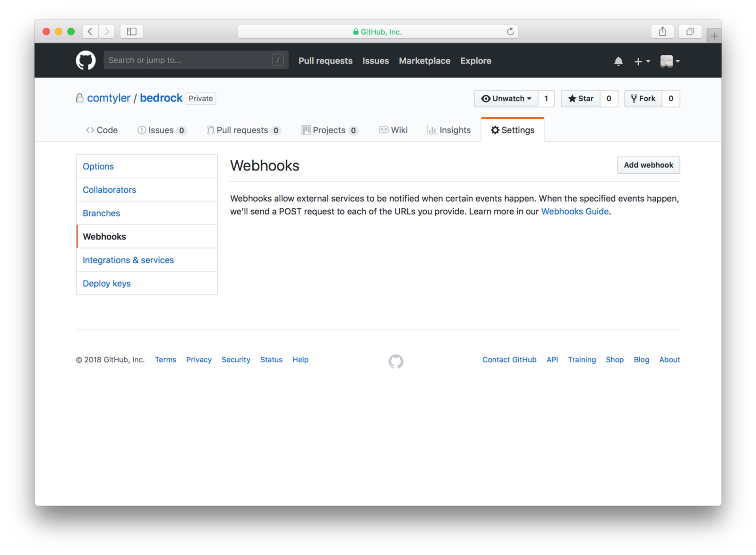Image resolution: width=756 pixels, height=555 pixels.
Task: Reload the page with the refresh icon
Action: coord(510,32)
